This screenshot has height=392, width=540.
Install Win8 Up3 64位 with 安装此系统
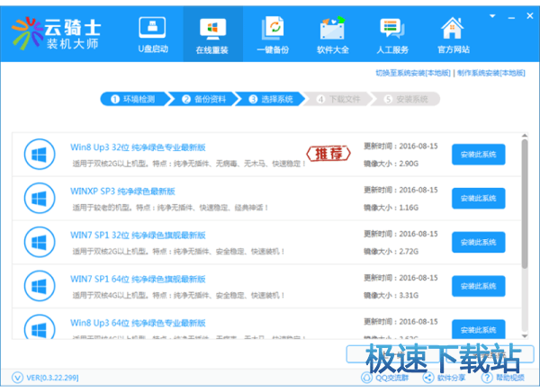(479, 329)
